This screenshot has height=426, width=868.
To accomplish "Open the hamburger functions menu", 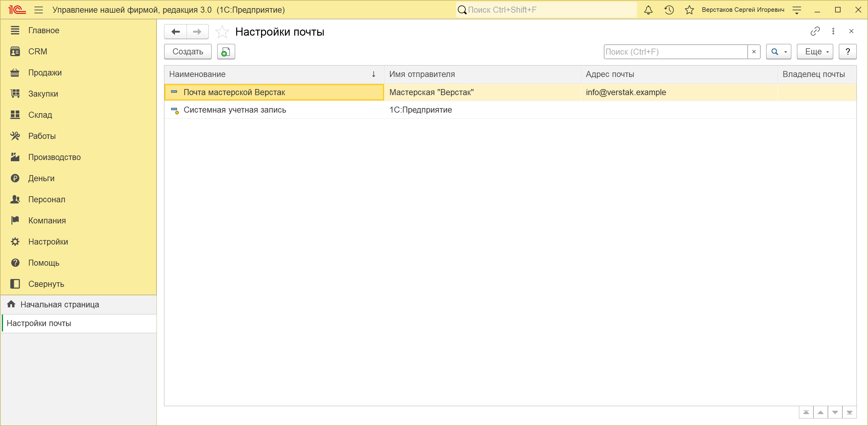I will (39, 10).
